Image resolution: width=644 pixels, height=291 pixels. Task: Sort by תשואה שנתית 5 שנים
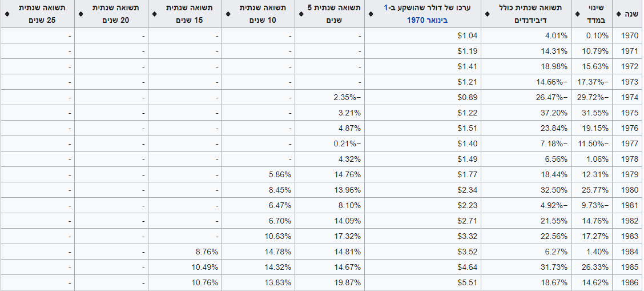pos(300,14)
